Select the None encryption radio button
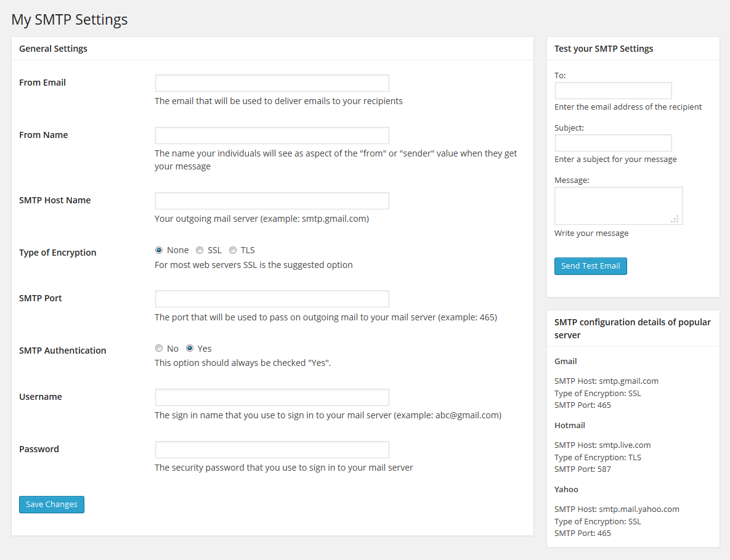 click(159, 250)
